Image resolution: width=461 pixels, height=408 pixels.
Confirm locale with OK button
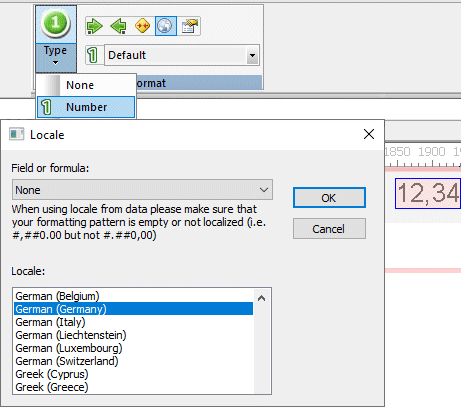tap(329, 198)
